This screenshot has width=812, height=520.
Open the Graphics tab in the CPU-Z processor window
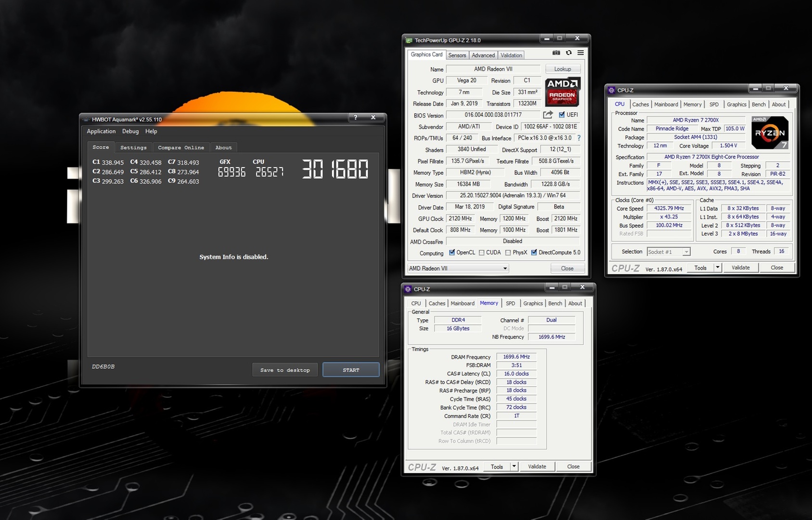[x=737, y=104]
